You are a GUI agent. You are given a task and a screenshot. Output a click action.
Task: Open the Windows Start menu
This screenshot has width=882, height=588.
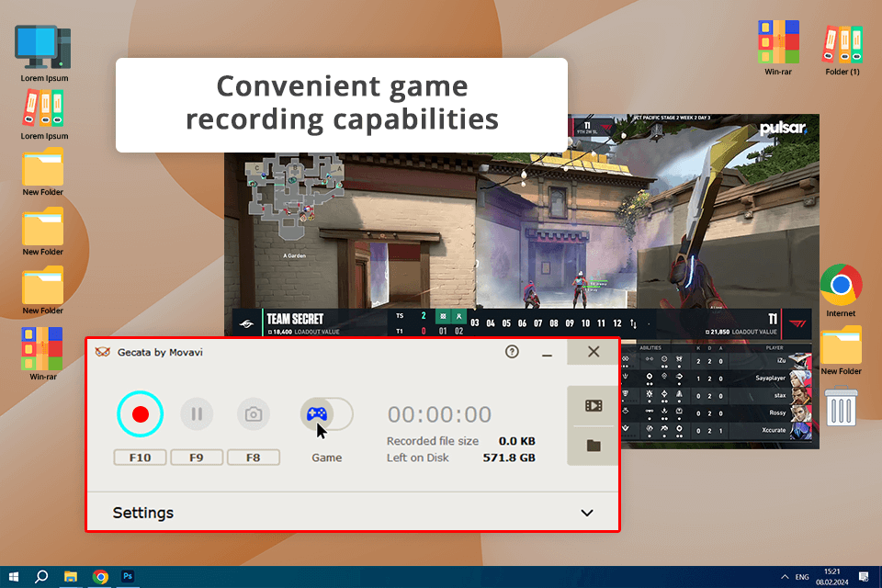click(x=14, y=577)
